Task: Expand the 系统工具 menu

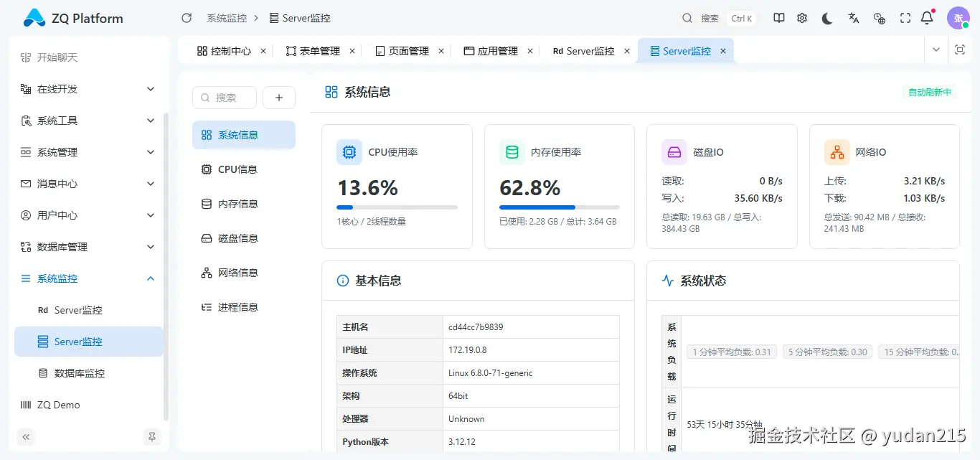Action: point(89,121)
